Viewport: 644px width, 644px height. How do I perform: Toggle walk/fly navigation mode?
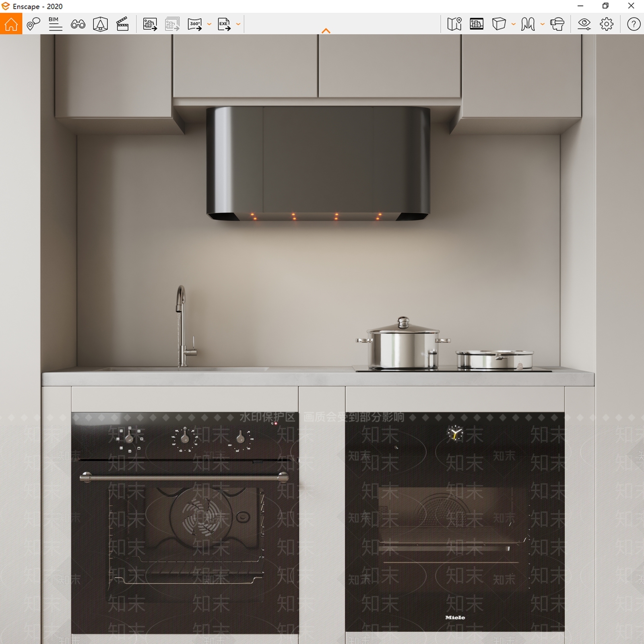pos(528,24)
